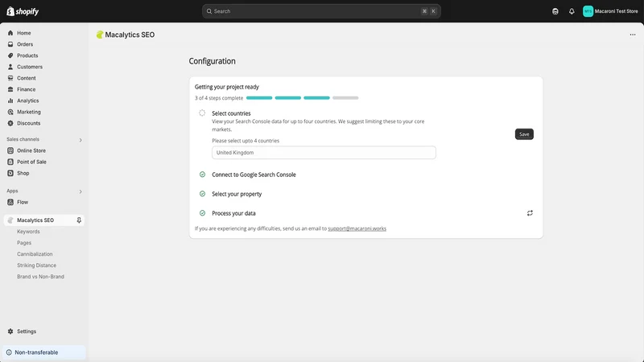Open the Macaroni Test Store account menu

(611, 11)
